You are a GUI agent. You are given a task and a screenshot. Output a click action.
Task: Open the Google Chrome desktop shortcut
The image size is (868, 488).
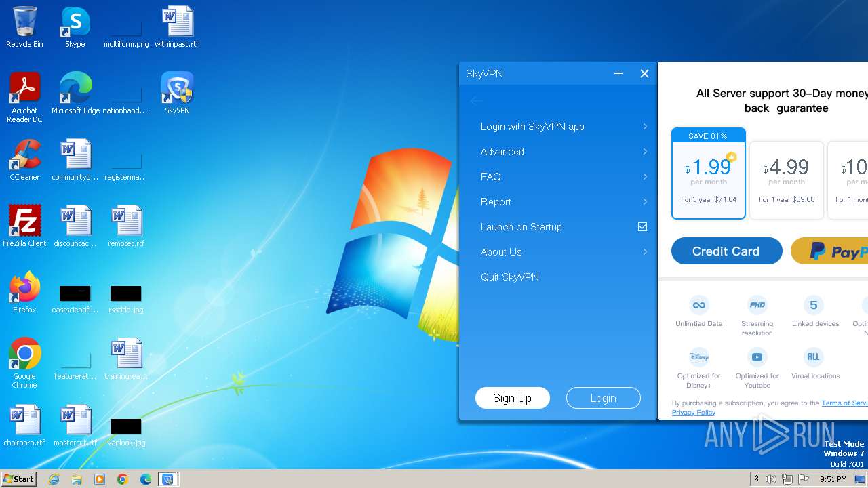pos(24,363)
